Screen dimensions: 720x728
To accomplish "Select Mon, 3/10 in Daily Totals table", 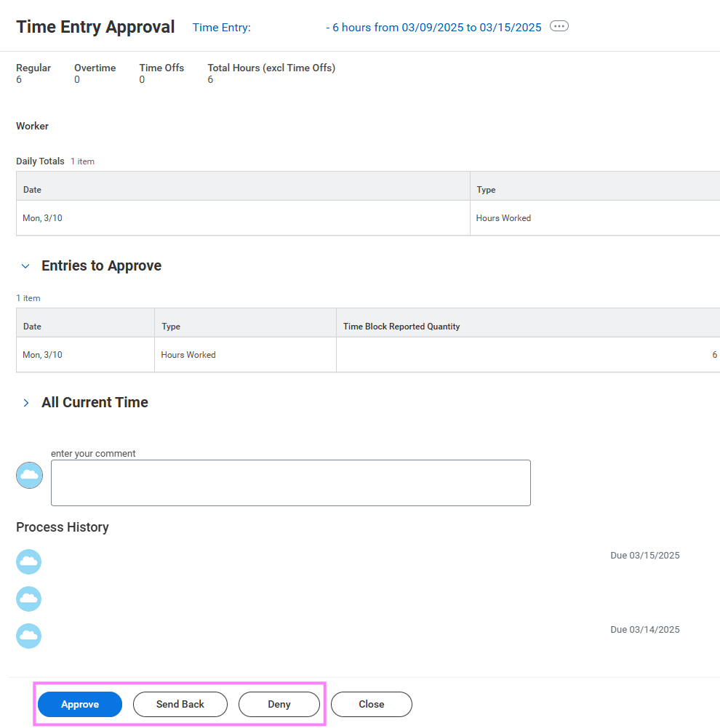I will 41,217.
